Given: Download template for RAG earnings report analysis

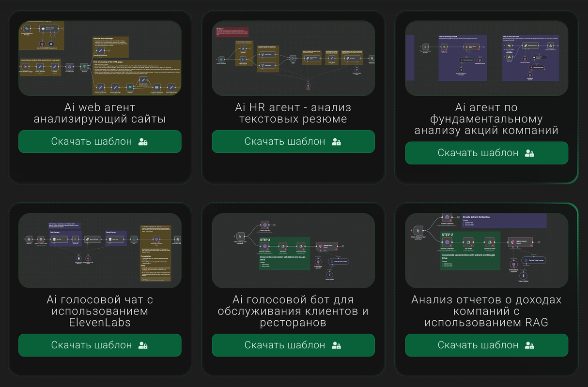Looking at the screenshot, I should [487, 345].
